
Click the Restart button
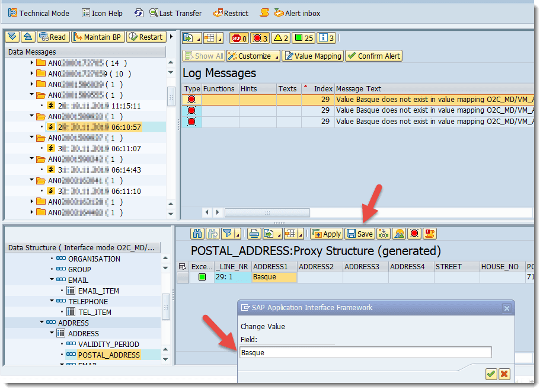click(145, 37)
